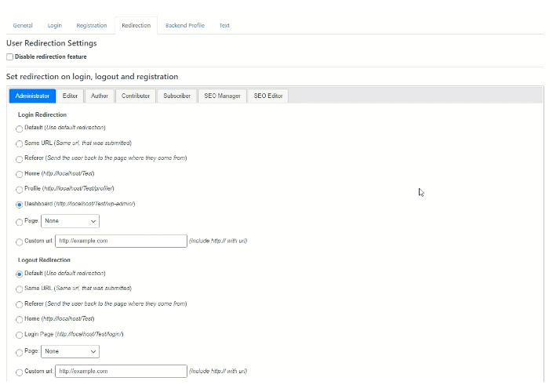Viewport: 549px width, 392px height.
Task: Open the Author role tab
Action: (100, 96)
